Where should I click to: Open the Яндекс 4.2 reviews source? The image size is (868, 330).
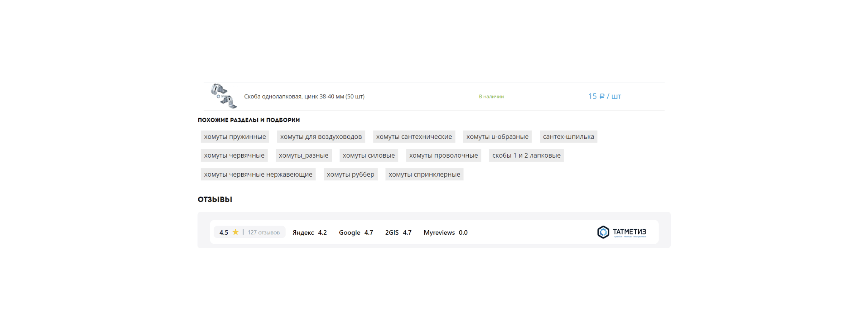[x=309, y=233]
